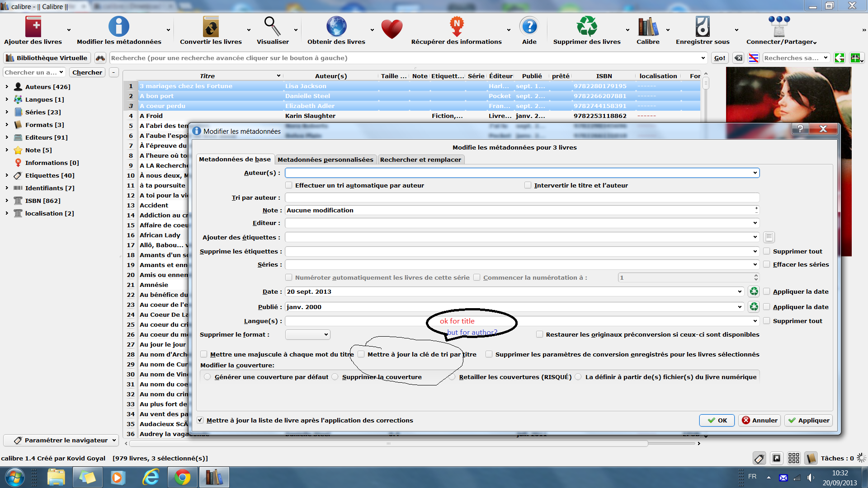868x488 pixels.
Task: Switch to Metadonnées personnalisées tab
Action: click(325, 160)
